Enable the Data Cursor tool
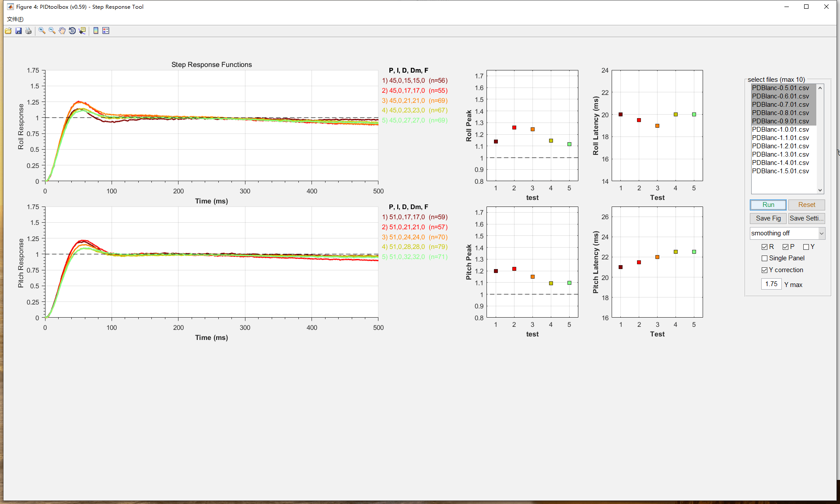Image resolution: width=840 pixels, height=504 pixels. 82,31
